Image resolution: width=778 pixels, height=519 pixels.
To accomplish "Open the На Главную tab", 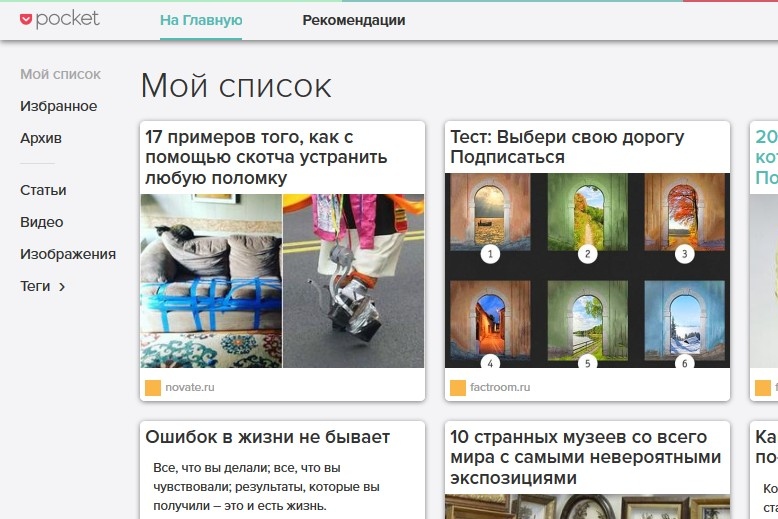I will [201, 20].
